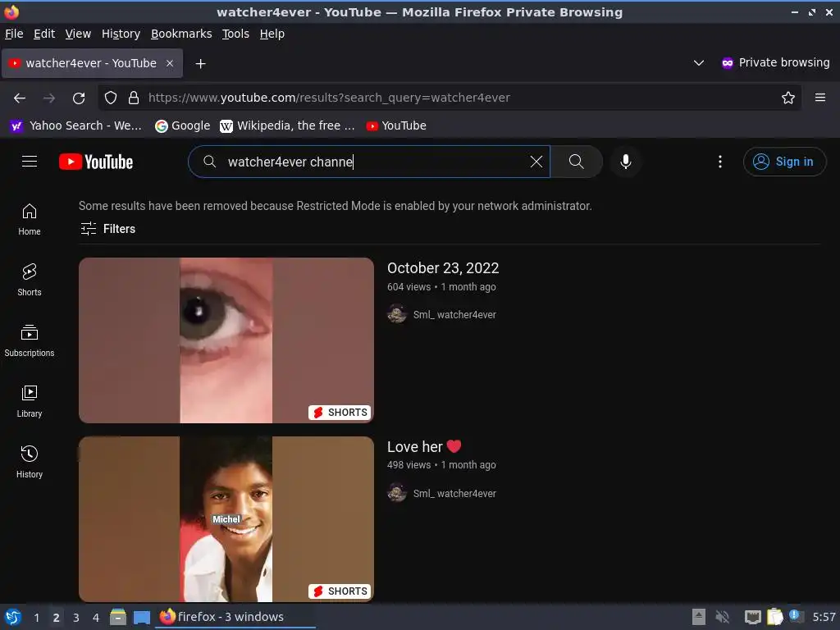The height and width of the screenshot is (630, 840).
Task: Show site security padlock information
Action: pyautogui.click(x=134, y=98)
